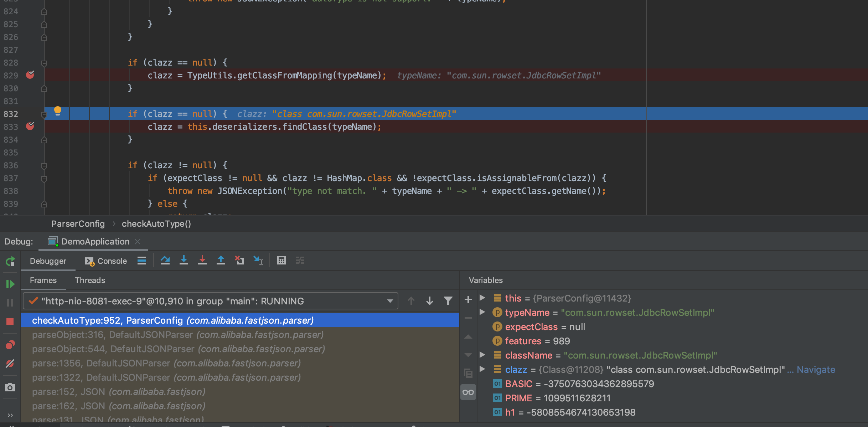868x427 pixels.
Task: Pause the program
Action: tap(10, 303)
